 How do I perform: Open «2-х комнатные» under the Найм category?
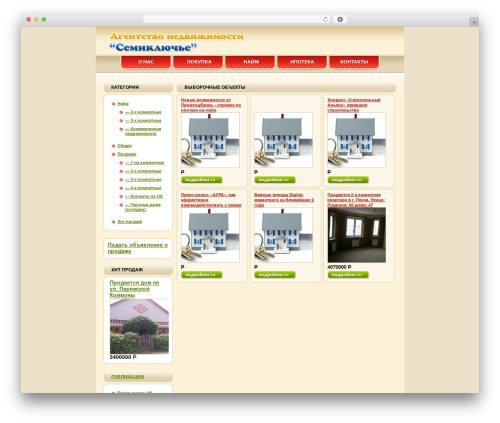(x=143, y=112)
